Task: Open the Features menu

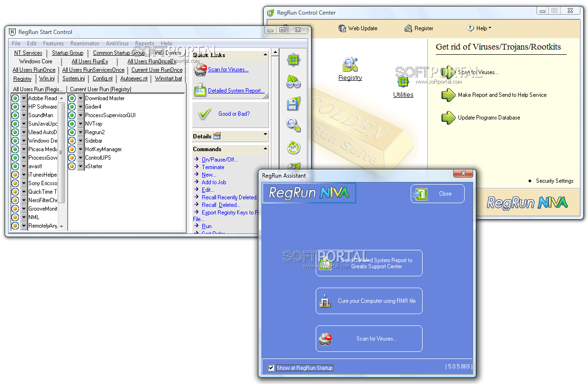Action: pyautogui.click(x=53, y=43)
